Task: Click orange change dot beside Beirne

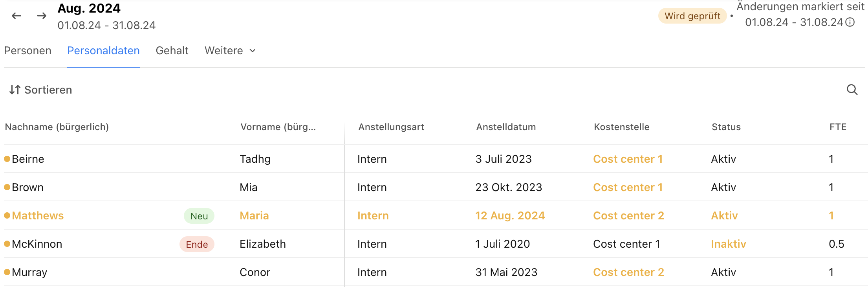Action: coord(7,159)
